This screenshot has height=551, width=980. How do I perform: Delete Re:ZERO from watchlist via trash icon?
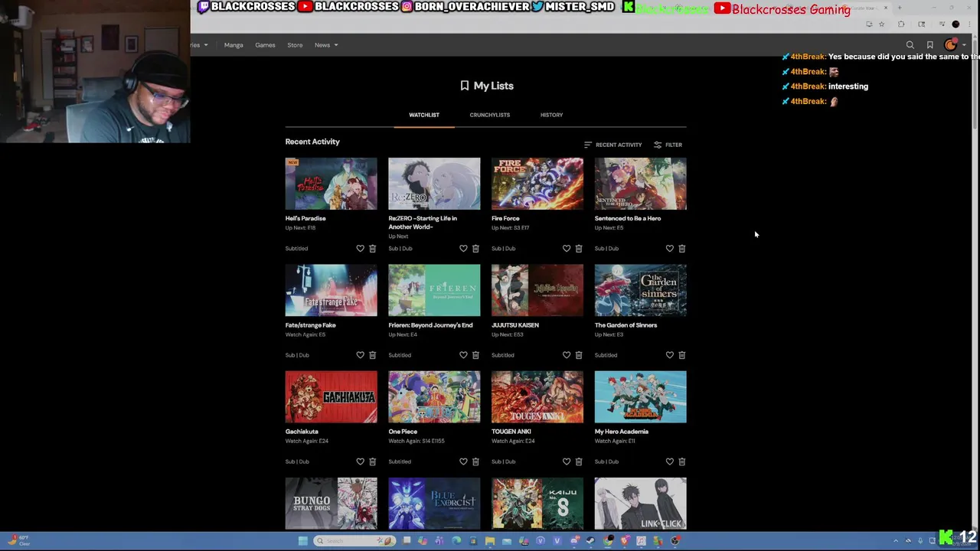(x=475, y=249)
